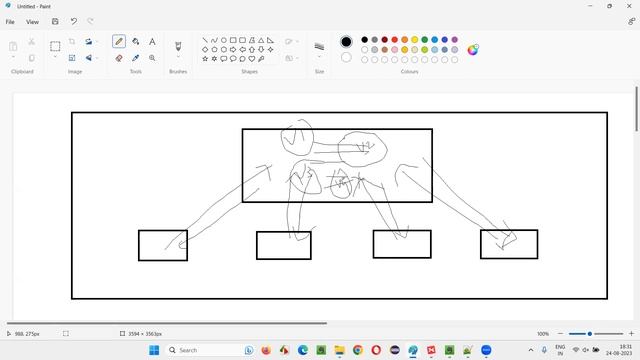This screenshot has height=360, width=640.
Task: Select the Pencil tool
Action: [119, 42]
